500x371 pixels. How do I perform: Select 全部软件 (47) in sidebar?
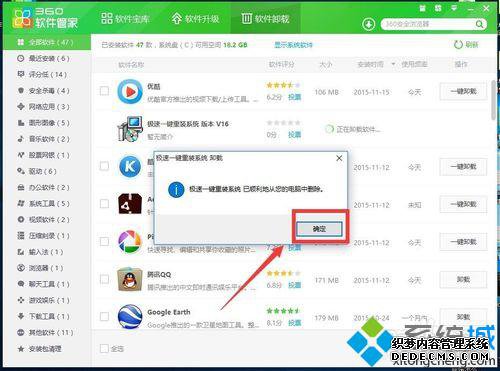coord(47,42)
